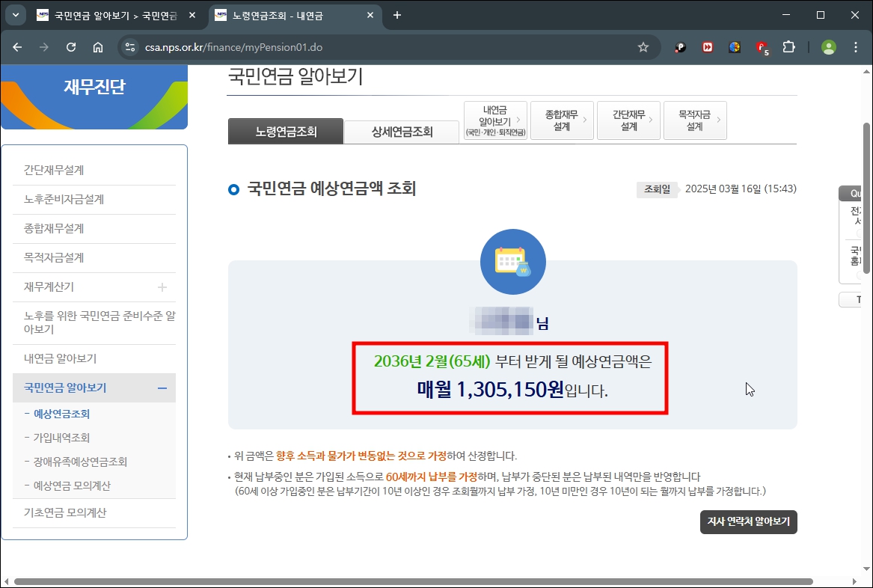
Task: Click the black P extension icon
Action: click(x=679, y=46)
